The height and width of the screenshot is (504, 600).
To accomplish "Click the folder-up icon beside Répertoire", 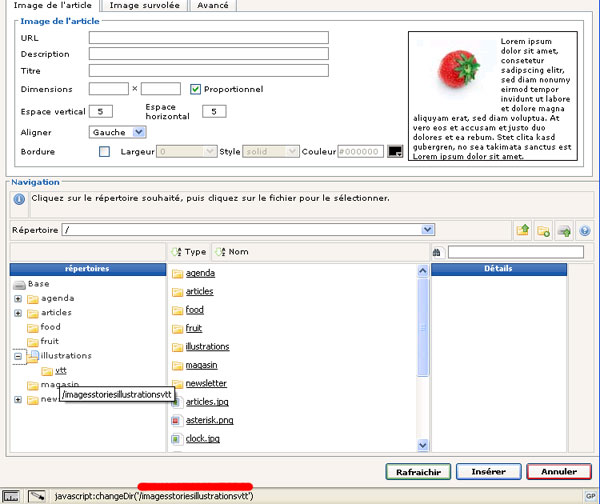I will (x=523, y=230).
